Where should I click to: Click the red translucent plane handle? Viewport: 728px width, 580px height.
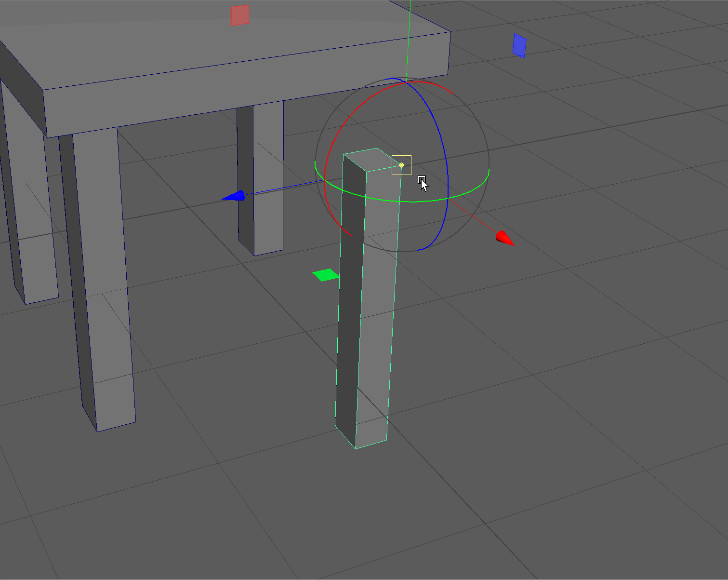[240, 15]
